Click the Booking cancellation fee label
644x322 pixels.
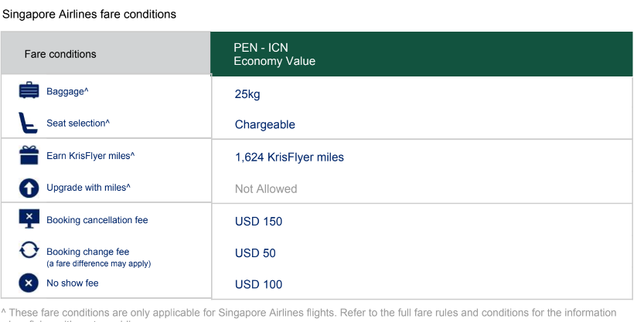[x=97, y=220]
